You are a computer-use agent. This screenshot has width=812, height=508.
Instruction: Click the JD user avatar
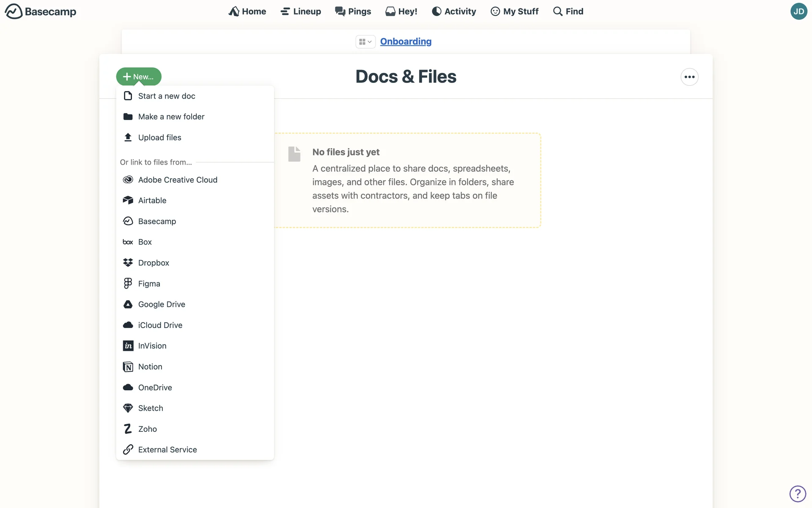(798, 11)
